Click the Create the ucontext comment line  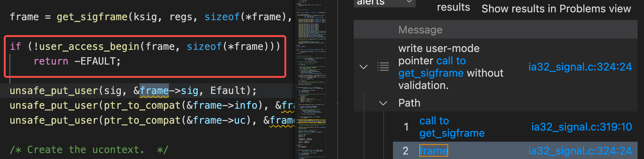(x=89, y=150)
